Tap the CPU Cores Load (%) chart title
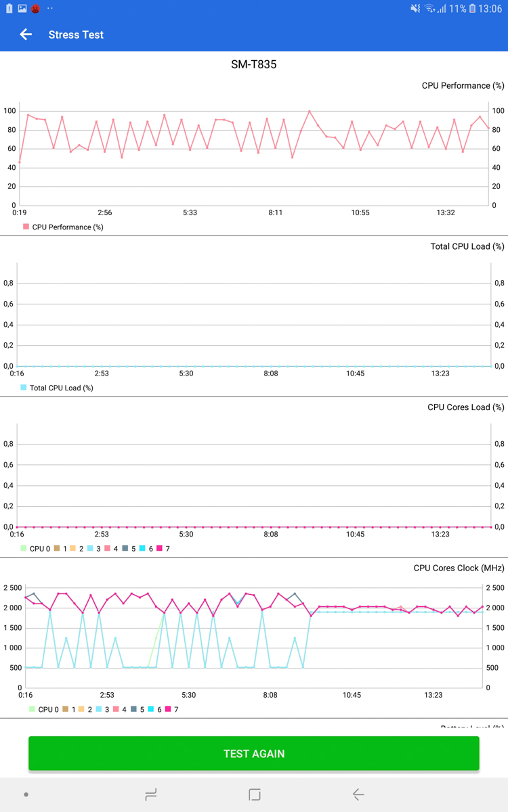 466,407
